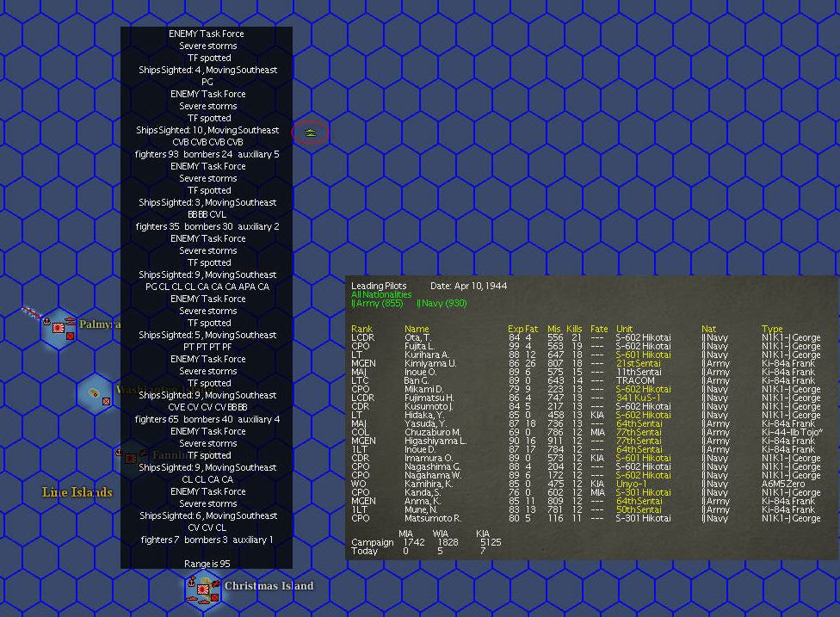This screenshot has width=840, height=617.
Task: Click the Christmas Island map label
Action: [x=269, y=586]
